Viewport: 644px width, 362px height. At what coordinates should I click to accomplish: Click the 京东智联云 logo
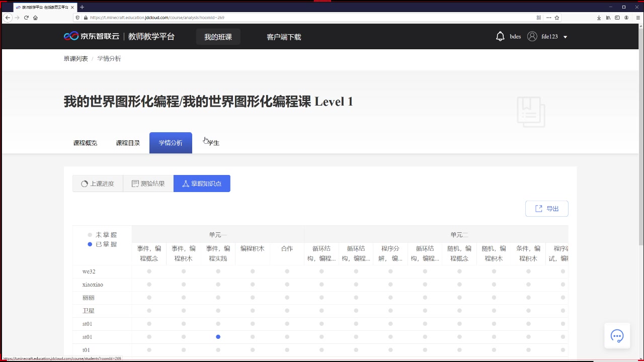pos(92,36)
